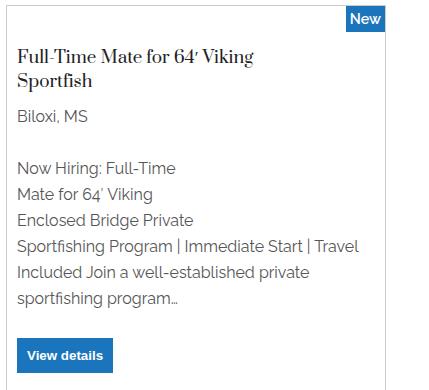Click the 'Mate for 64' Viking' description line
Image resolution: width=429 pixels, height=390 pixels.
tap(85, 195)
